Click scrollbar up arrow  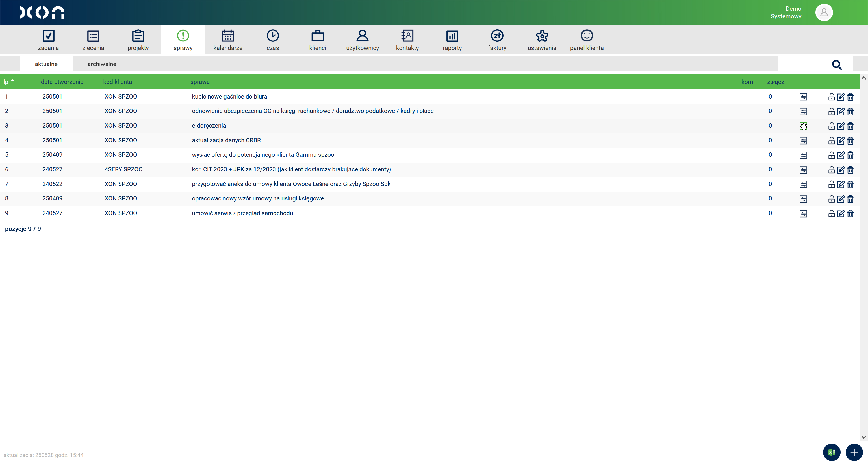tap(863, 78)
